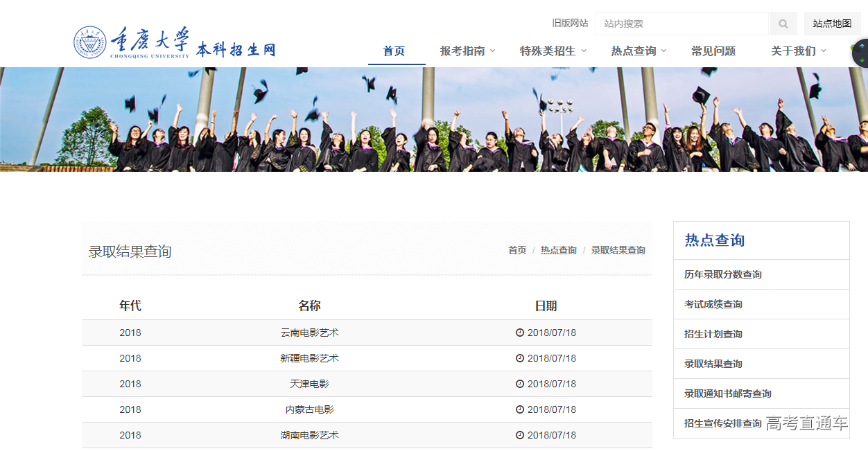Open the 历年录取分数查询 sidebar link
This screenshot has height=451, width=868.
pyautogui.click(x=723, y=274)
